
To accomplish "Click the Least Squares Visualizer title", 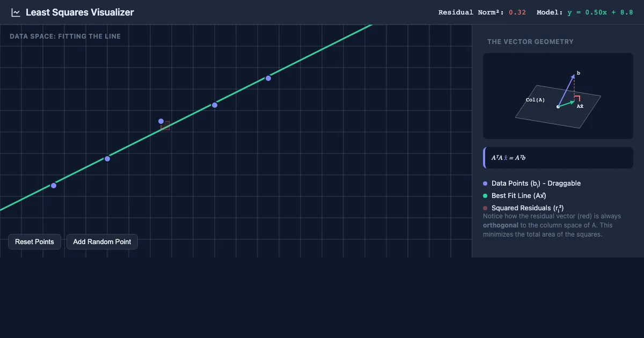I will [x=80, y=12].
